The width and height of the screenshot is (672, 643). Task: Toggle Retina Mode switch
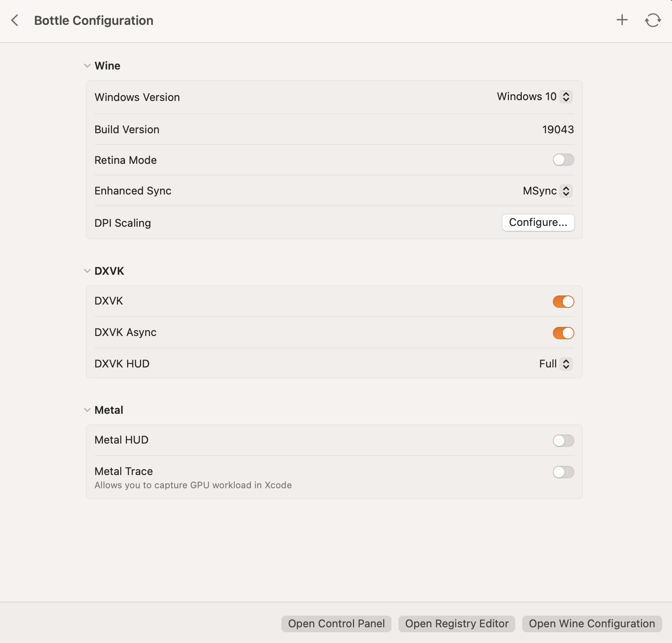(563, 160)
